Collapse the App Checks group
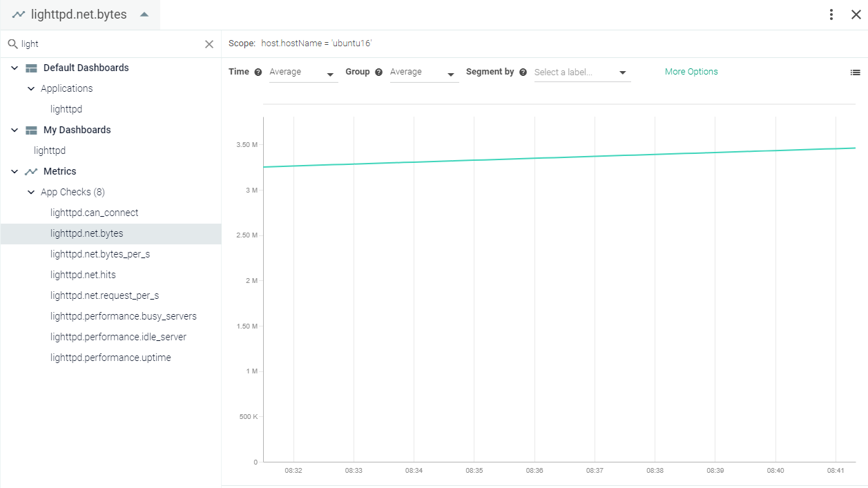Image resolution: width=868 pixels, height=488 pixels. point(31,193)
